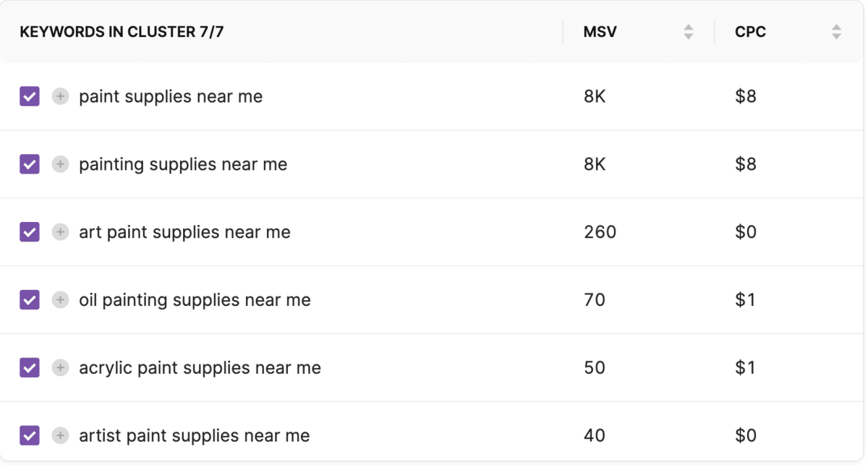Screen dimensions: 868x465
Task: Uncheck 'painting supplies near me' checkbox
Action: [x=30, y=165]
